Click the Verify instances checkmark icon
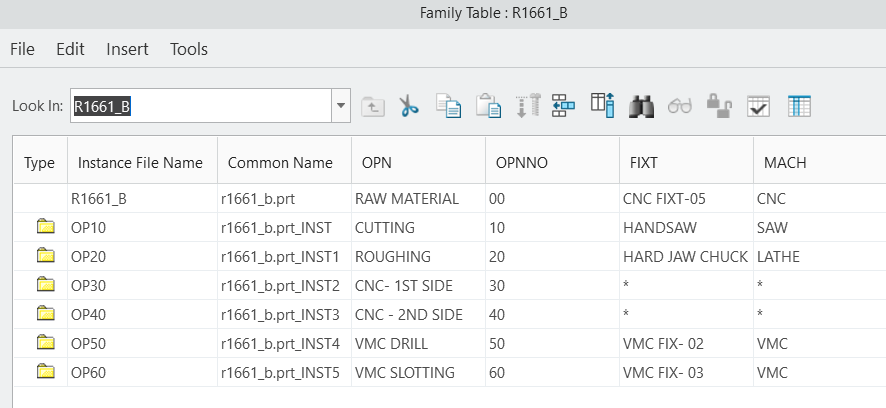The image size is (886, 408). click(759, 106)
